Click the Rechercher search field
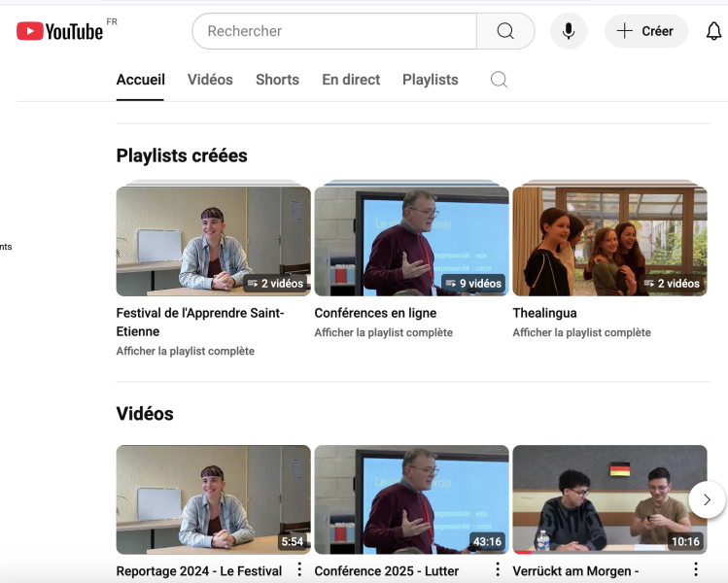728x583 pixels. pyautogui.click(x=335, y=31)
